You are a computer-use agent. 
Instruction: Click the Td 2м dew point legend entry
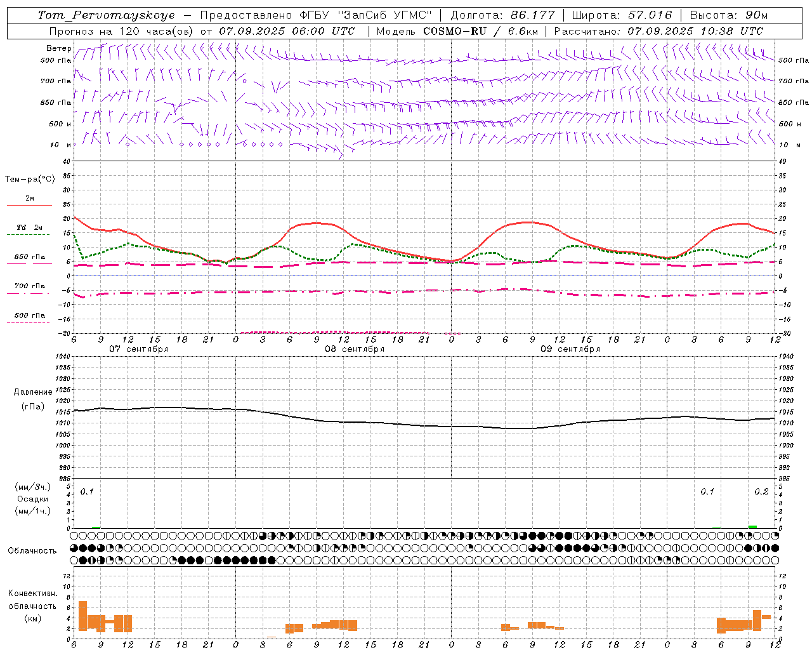tap(29, 227)
